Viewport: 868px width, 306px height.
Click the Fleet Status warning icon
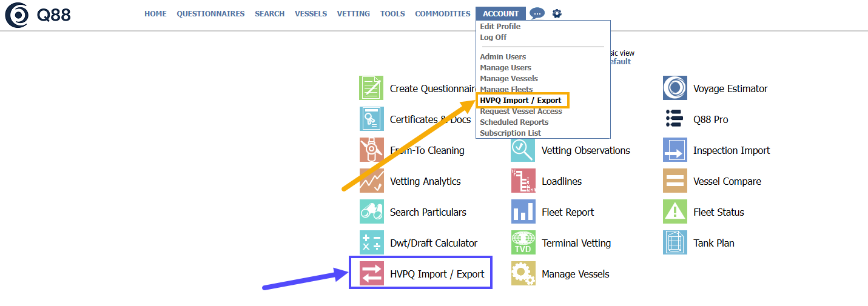point(675,212)
